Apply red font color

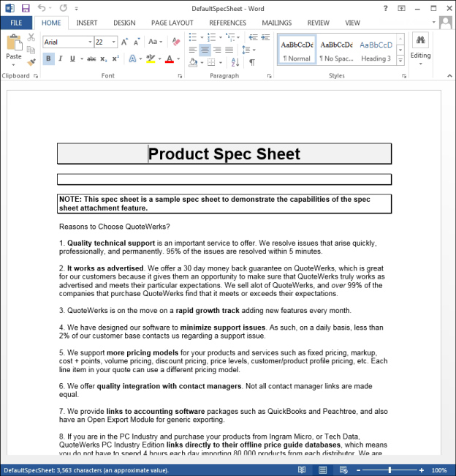point(170,58)
